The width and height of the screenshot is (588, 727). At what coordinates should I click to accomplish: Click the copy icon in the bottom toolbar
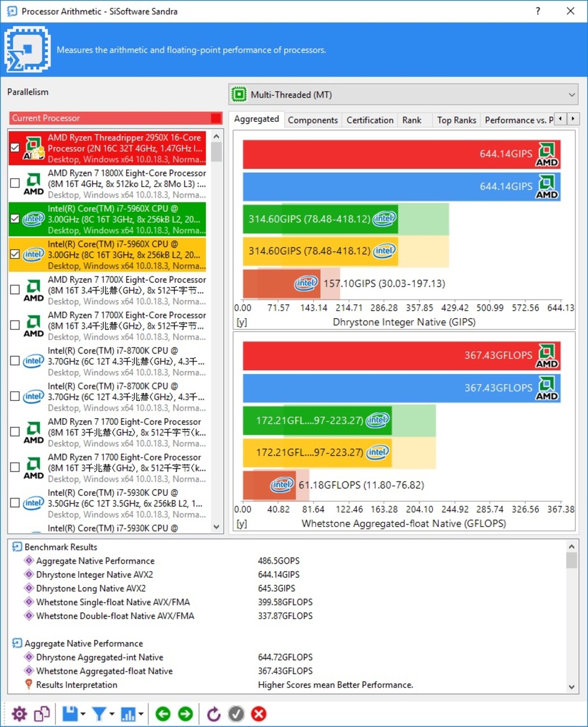42,714
